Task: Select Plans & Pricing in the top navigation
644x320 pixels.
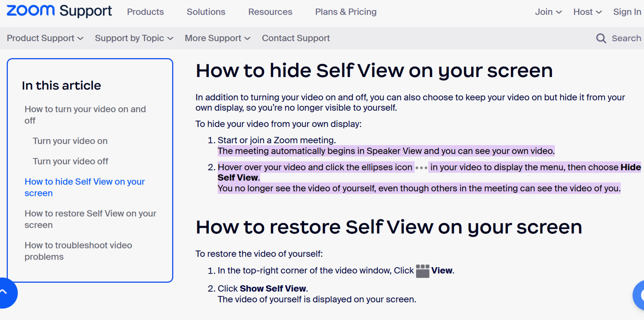Action: 346,12
